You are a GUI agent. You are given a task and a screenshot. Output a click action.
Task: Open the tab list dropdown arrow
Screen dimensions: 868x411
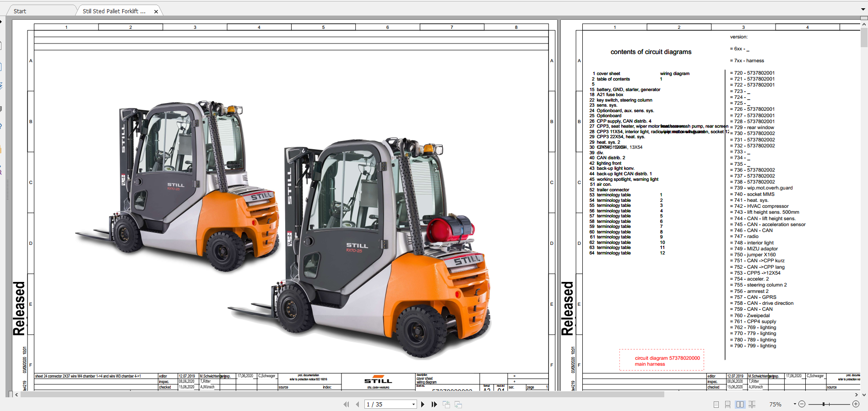click(x=863, y=9)
